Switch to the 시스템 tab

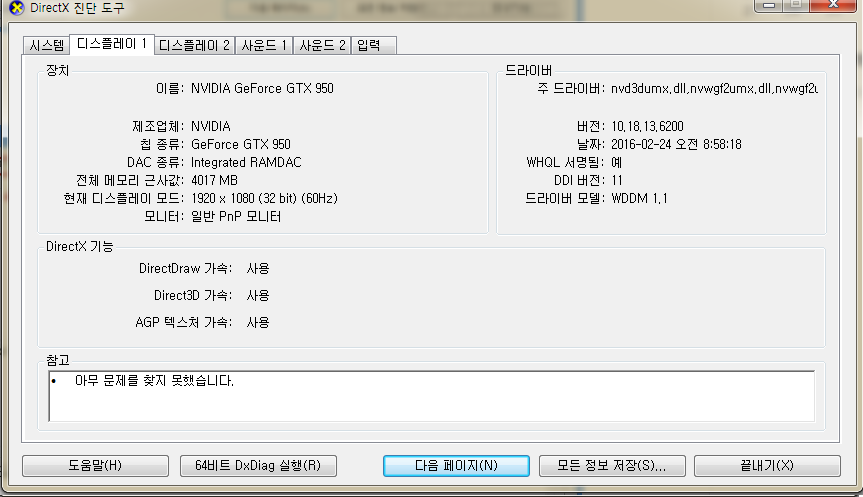47,46
